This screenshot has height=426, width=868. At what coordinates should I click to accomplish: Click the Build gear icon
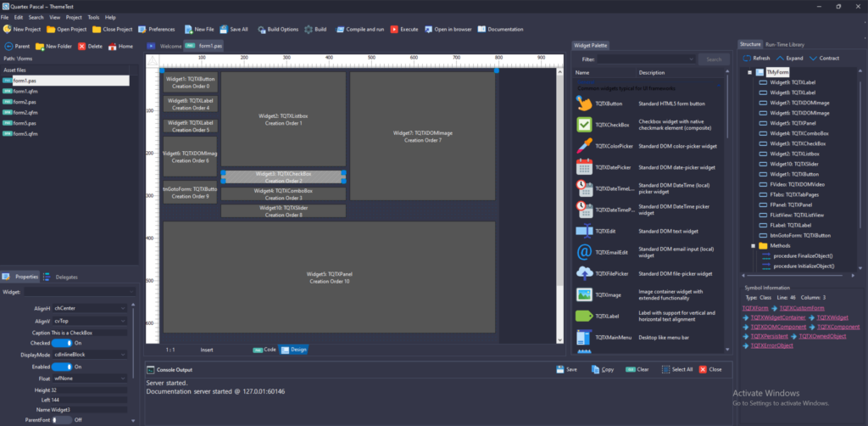[x=309, y=30]
